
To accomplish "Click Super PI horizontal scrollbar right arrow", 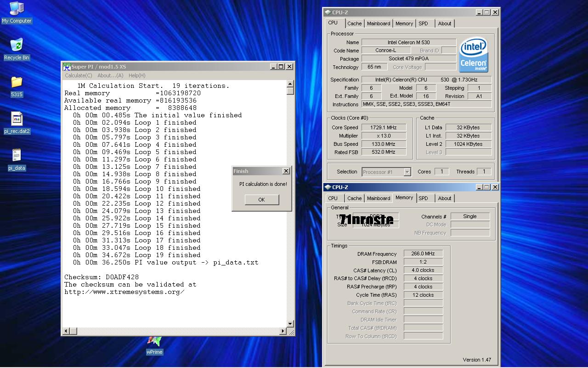I will click(x=283, y=331).
